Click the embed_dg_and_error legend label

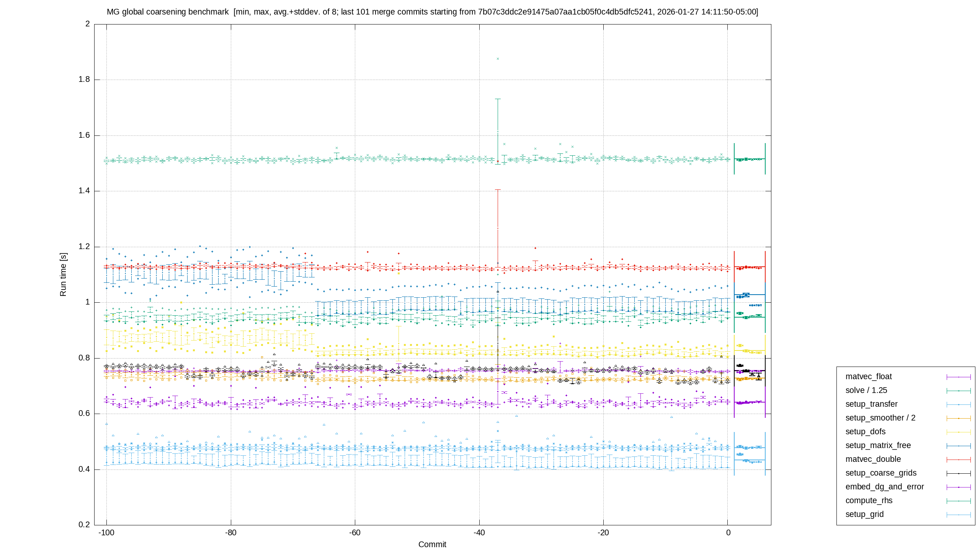[x=885, y=487]
